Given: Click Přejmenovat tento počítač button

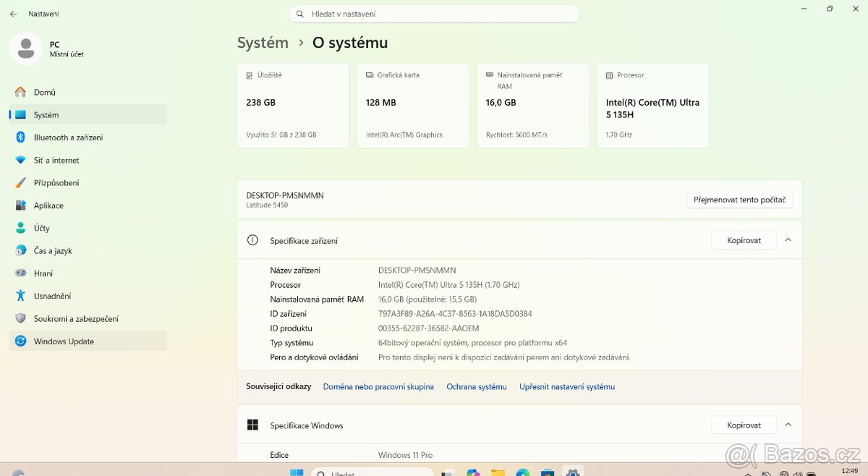Looking at the screenshot, I should click(x=739, y=199).
